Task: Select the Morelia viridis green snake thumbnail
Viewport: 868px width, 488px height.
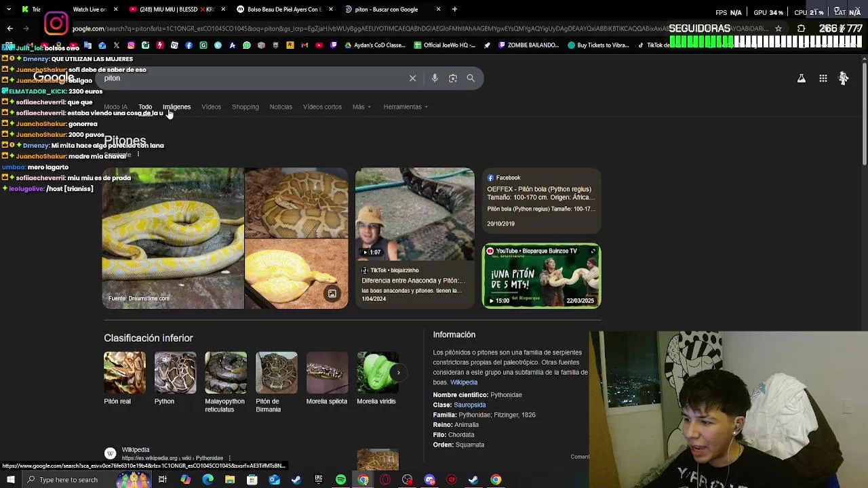Action: coord(378,373)
